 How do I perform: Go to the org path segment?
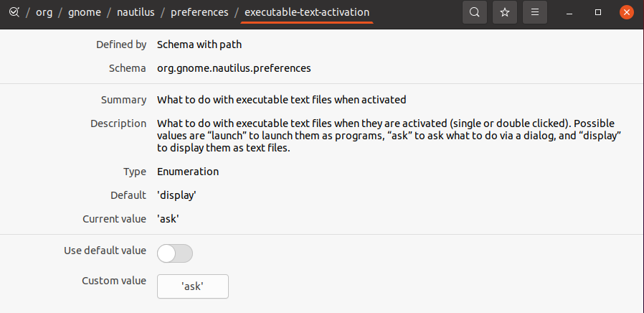(44, 12)
